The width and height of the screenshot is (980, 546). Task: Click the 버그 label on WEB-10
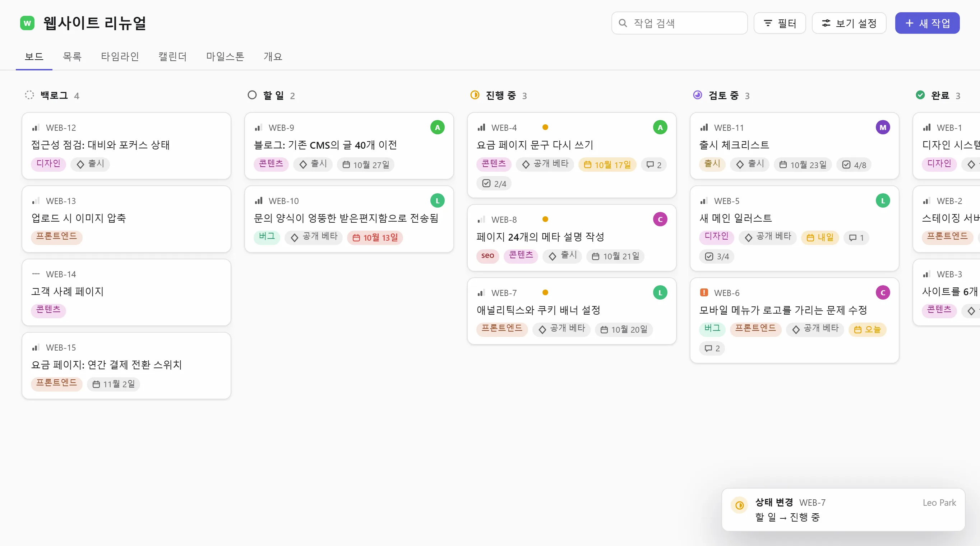pyautogui.click(x=267, y=237)
